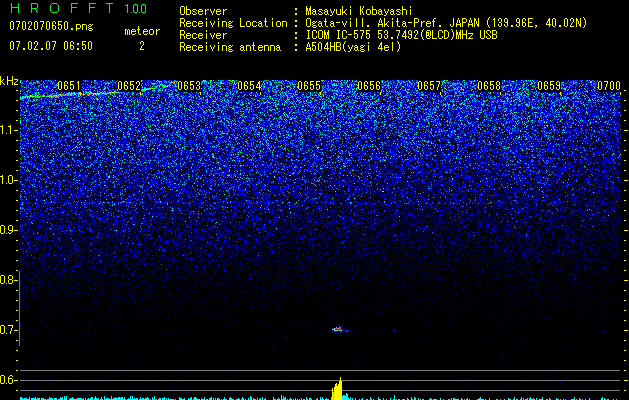Click the 0700 time marker
Screen dimensions: 629x400
click(609, 86)
